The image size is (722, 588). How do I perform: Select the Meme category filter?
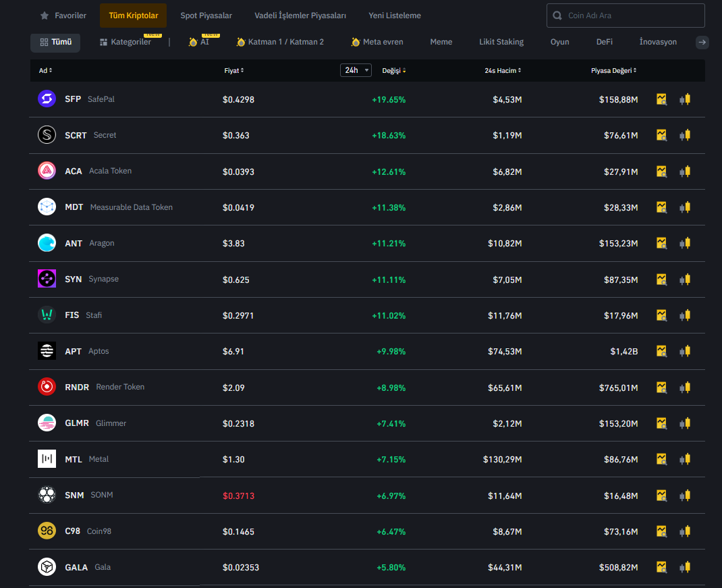tap(441, 42)
